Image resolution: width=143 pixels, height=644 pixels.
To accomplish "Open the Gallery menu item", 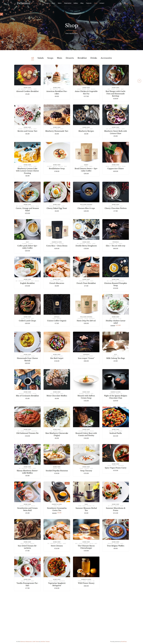I will [75, 3].
